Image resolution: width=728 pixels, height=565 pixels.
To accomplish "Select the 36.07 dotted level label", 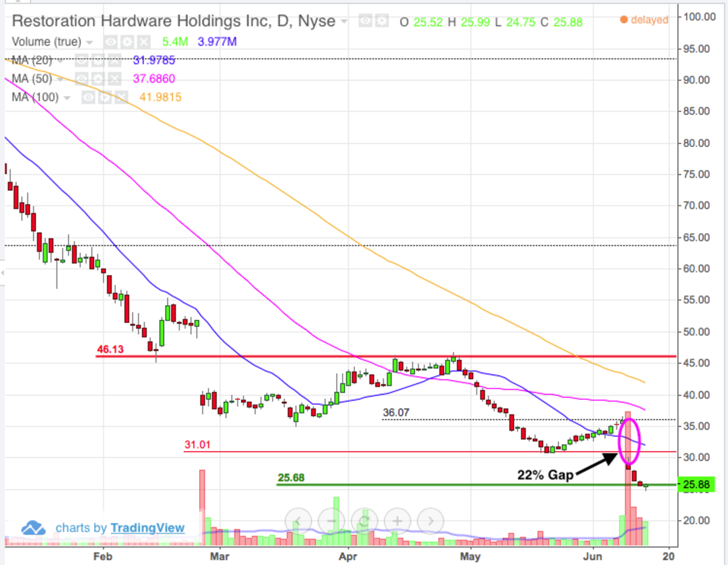I will (396, 413).
